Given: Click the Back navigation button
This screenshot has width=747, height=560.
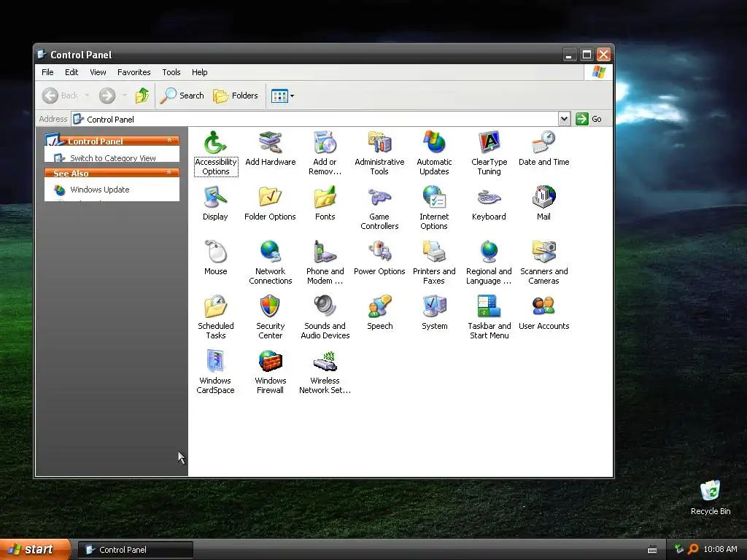Looking at the screenshot, I should [61, 96].
